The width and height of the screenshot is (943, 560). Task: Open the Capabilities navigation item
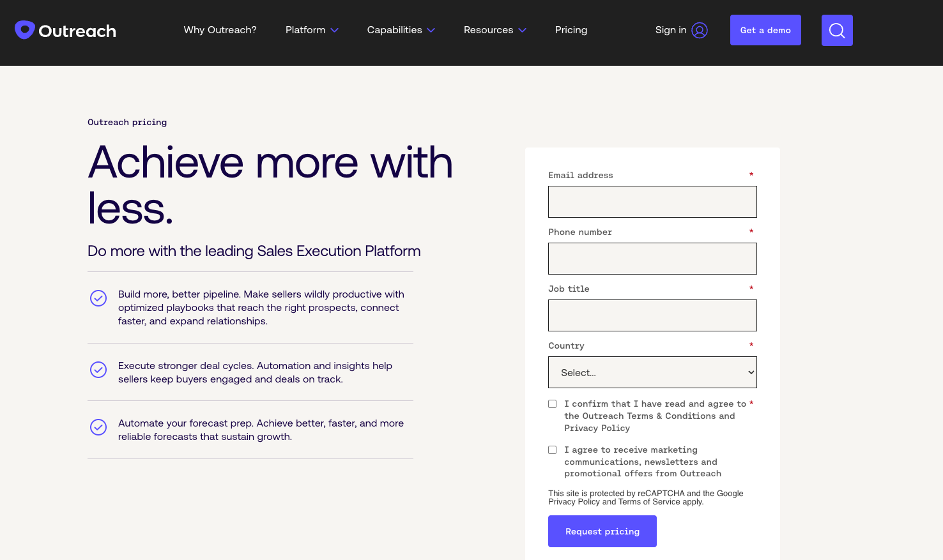point(394,30)
